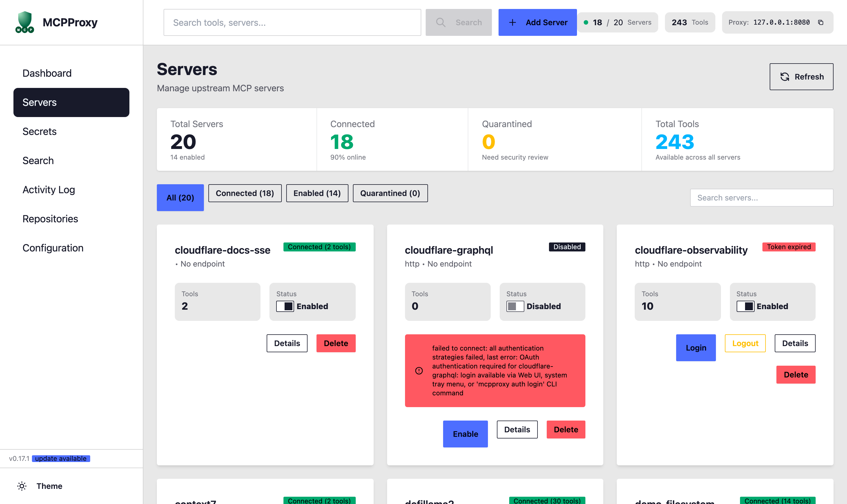
Task: Click the plus icon on Add Server
Action: click(512, 22)
